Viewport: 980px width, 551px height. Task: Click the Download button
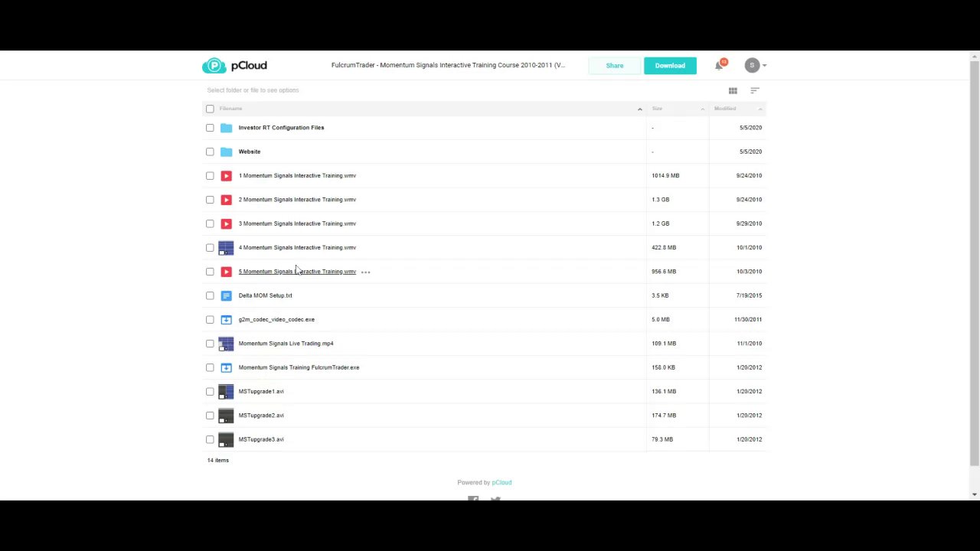point(670,66)
